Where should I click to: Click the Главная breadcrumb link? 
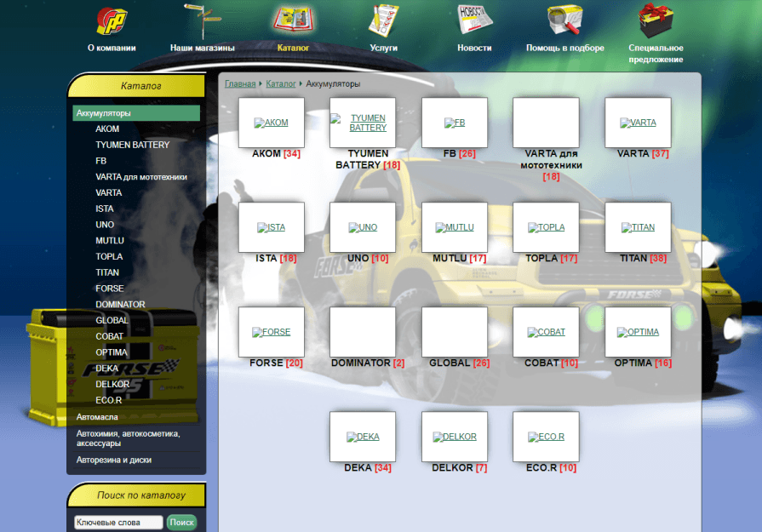pyautogui.click(x=240, y=83)
